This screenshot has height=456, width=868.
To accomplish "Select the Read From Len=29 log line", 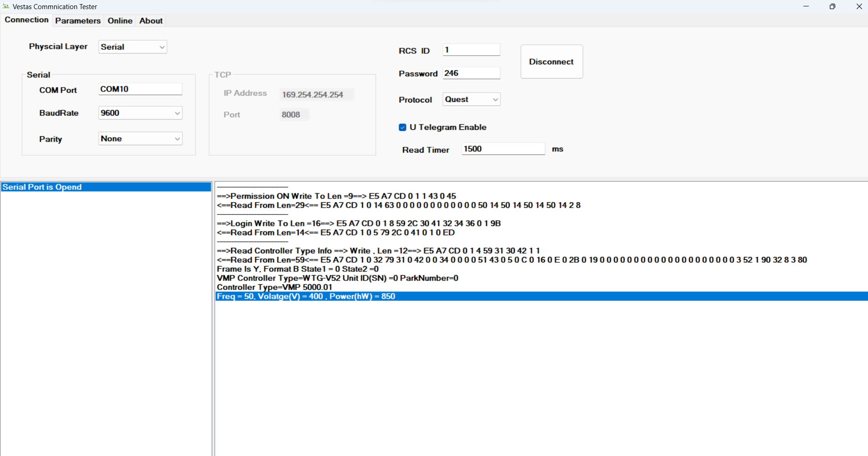I will tap(541, 205).
